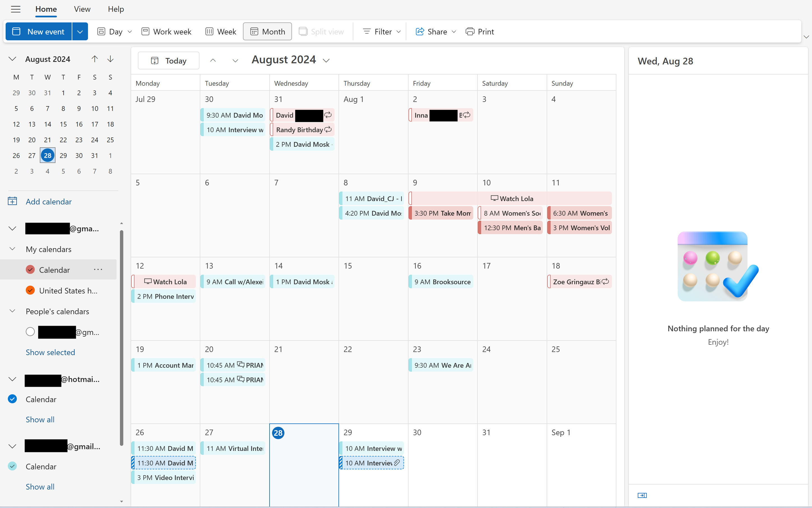Collapse the day pane using bottom icon
Viewport: 812px width, 508px height.
642,495
